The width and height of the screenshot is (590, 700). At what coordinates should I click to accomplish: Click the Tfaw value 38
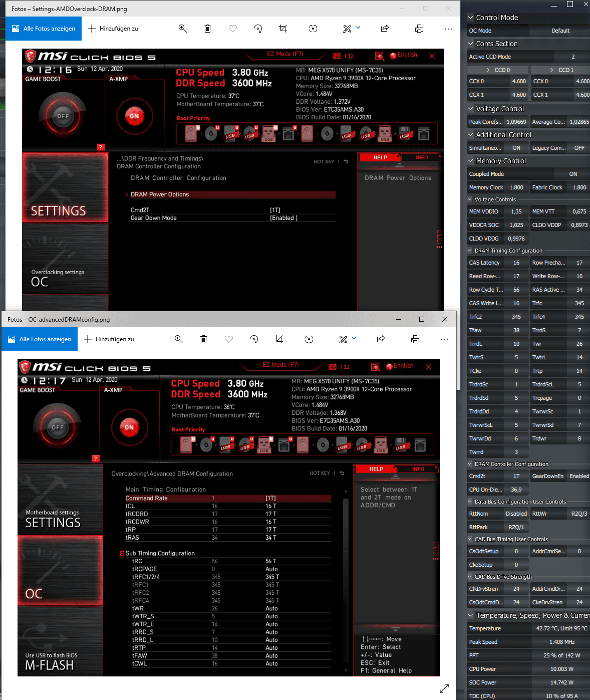tap(516, 330)
